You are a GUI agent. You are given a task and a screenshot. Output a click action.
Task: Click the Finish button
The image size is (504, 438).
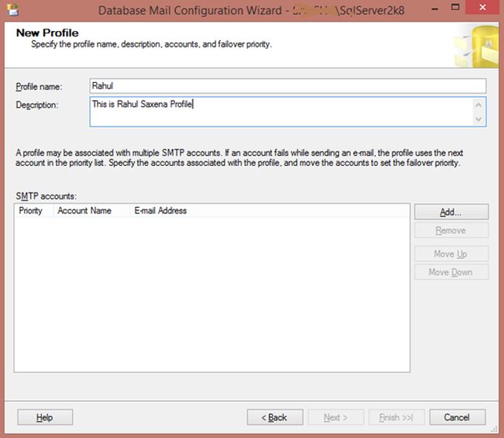coord(395,417)
